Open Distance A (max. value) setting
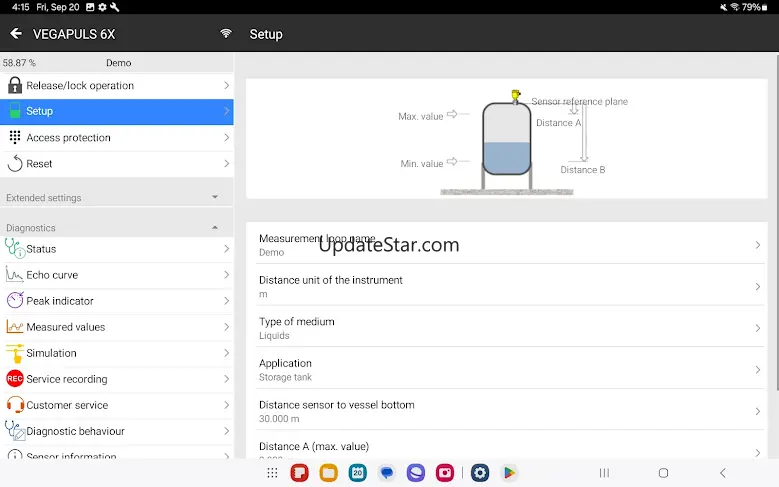 507,446
